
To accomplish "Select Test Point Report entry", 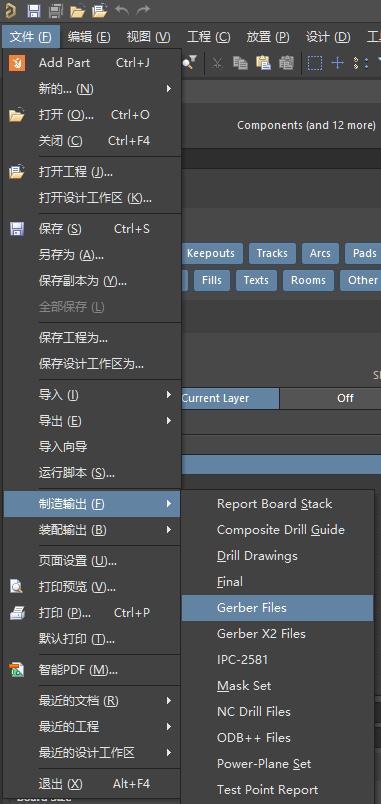I will tap(277, 790).
